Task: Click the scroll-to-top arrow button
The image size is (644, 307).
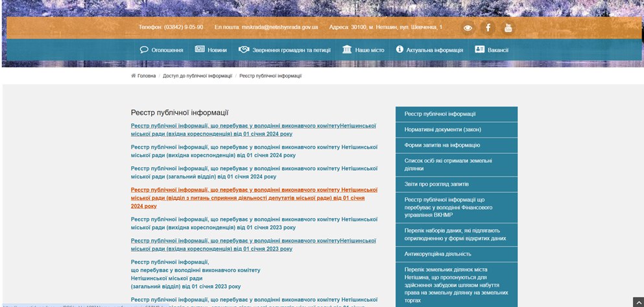Action: 638,302
